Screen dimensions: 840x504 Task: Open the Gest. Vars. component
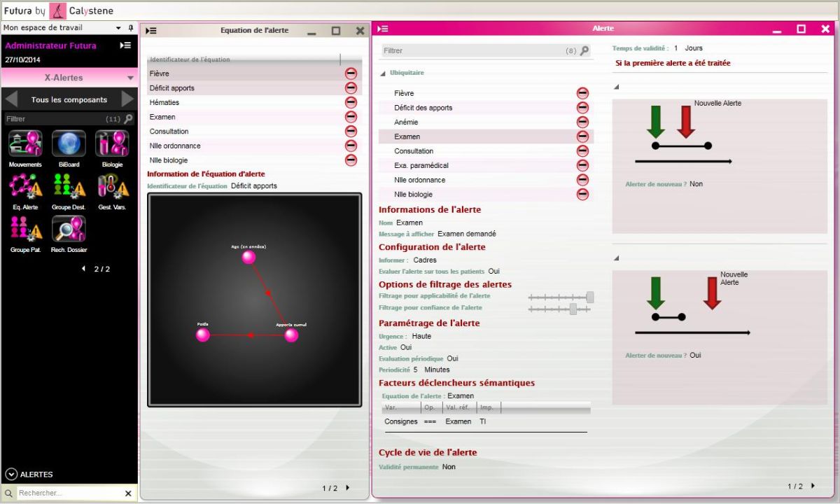[112, 186]
